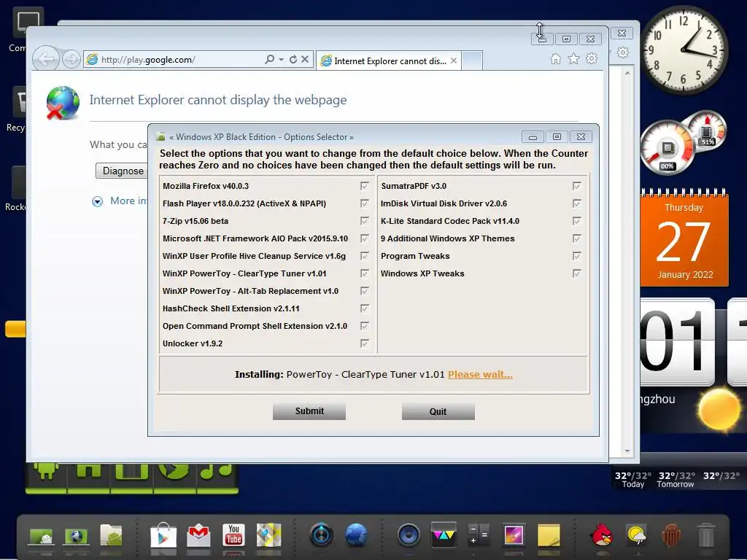Open the purple gallery picture dock icon

coord(514,534)
